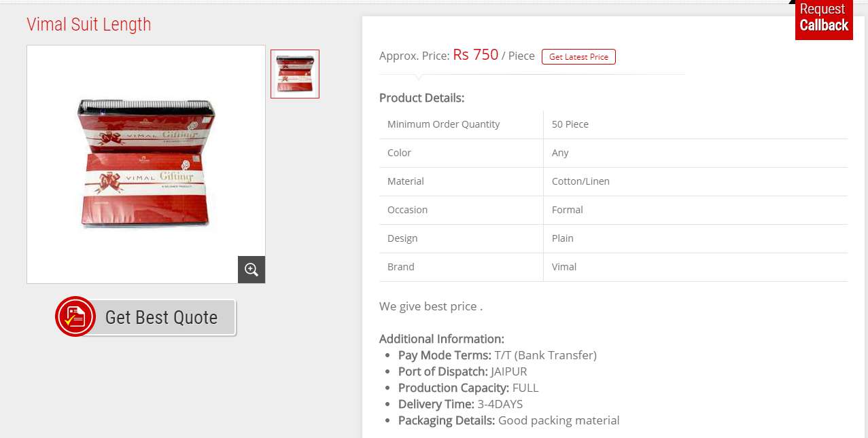The height and width of the screenshot is (438, 868).
Task: Click 'Port of Dispatch: JAIPUR' line
Action: 463,371
